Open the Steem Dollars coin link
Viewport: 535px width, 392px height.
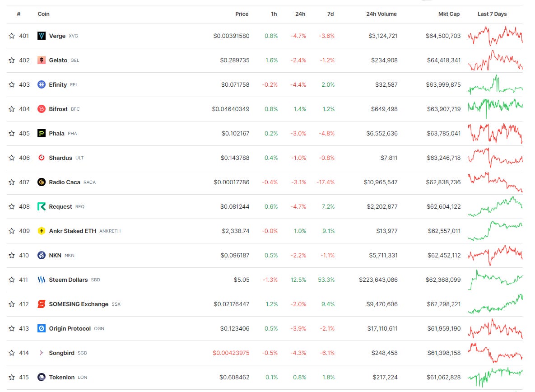point(68,280)
